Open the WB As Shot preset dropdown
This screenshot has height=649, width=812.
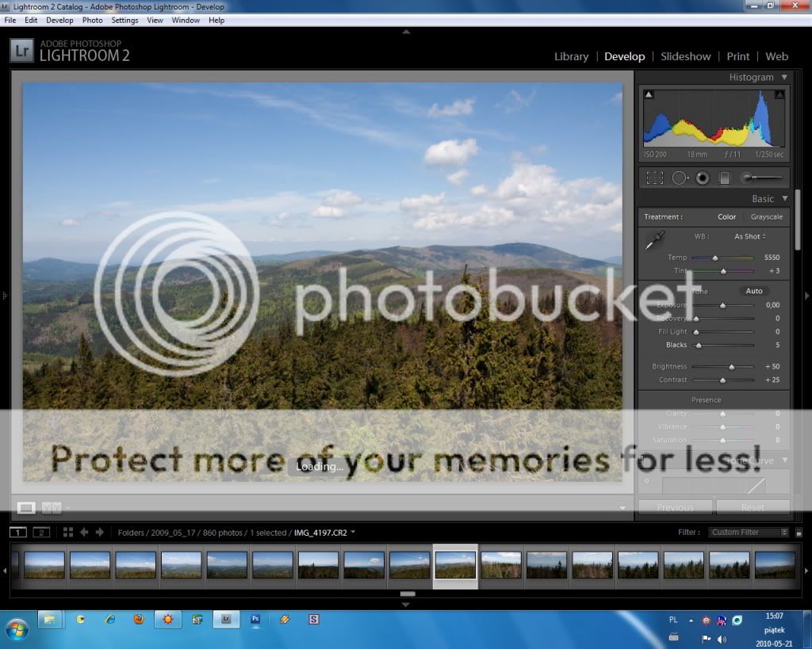[x=750, y=236]
